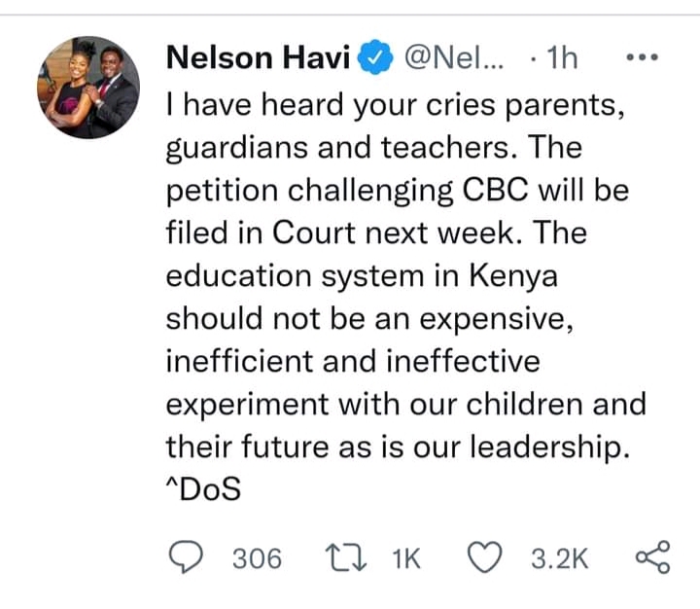
Task: Click the word CBC in the tweet
Action: [495, 190]
